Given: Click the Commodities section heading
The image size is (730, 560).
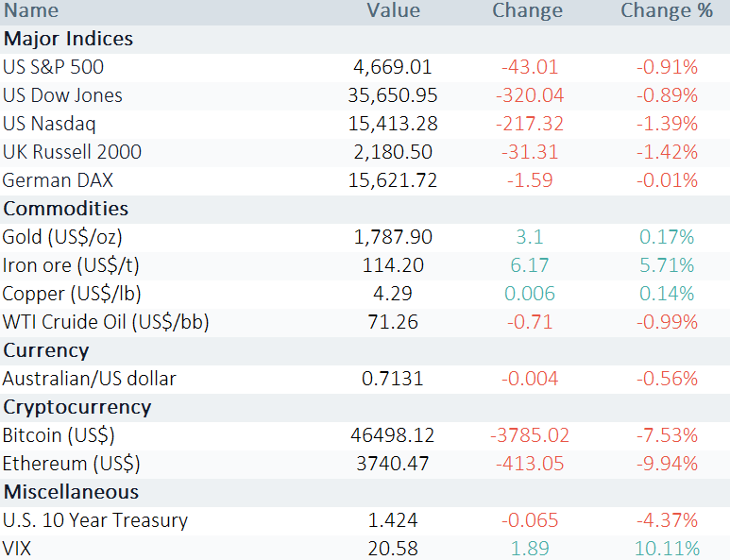Looking at the screenshot, I should tap(66, 209).
